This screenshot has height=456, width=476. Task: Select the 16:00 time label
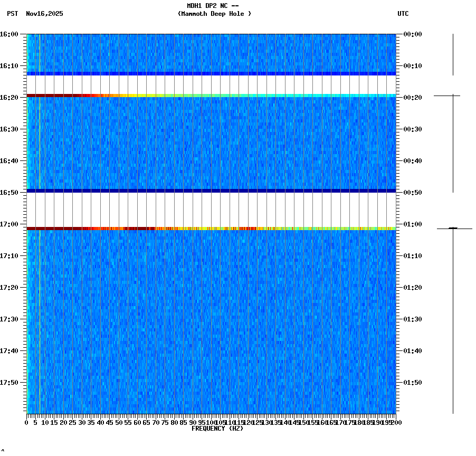tap(12, 34)
